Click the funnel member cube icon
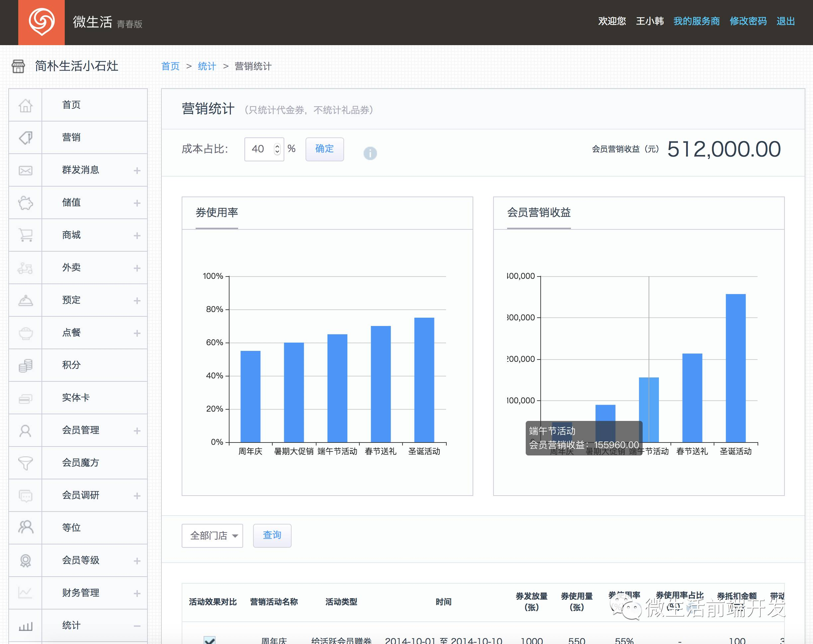The height and width of the screenshot is (644, 813). click(x=25, y=463)
